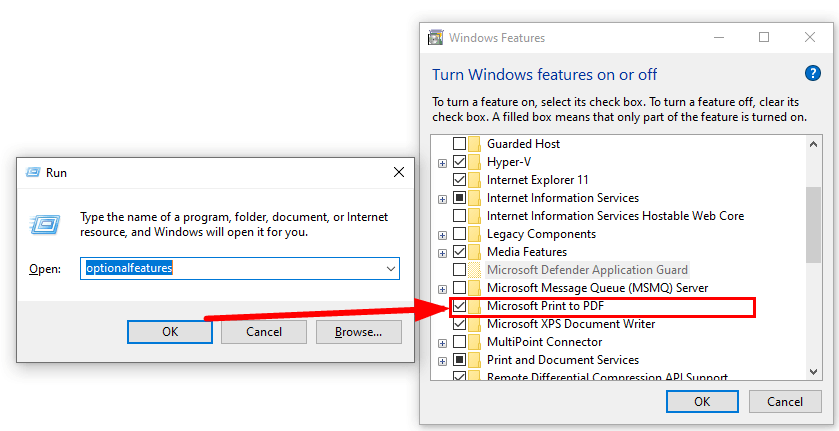
Task: Expand Print and Document Services node
Action: pyautogui.click(x=443, y=361)
